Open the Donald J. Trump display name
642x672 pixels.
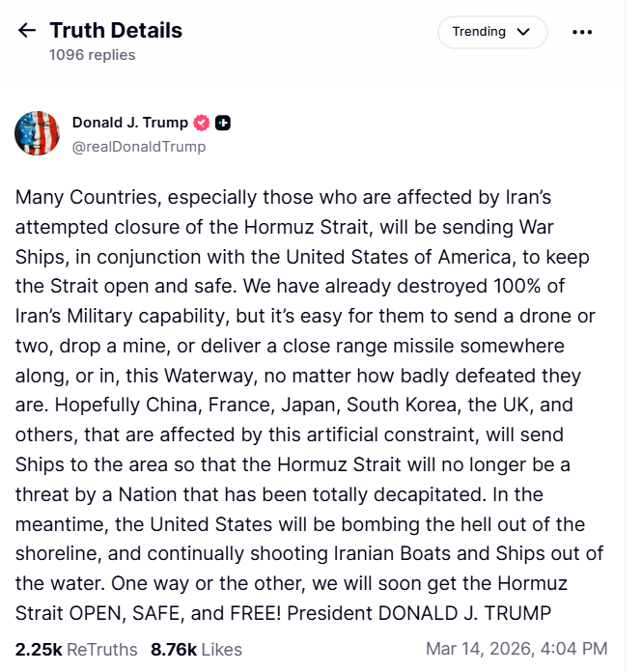coord(130,123)
